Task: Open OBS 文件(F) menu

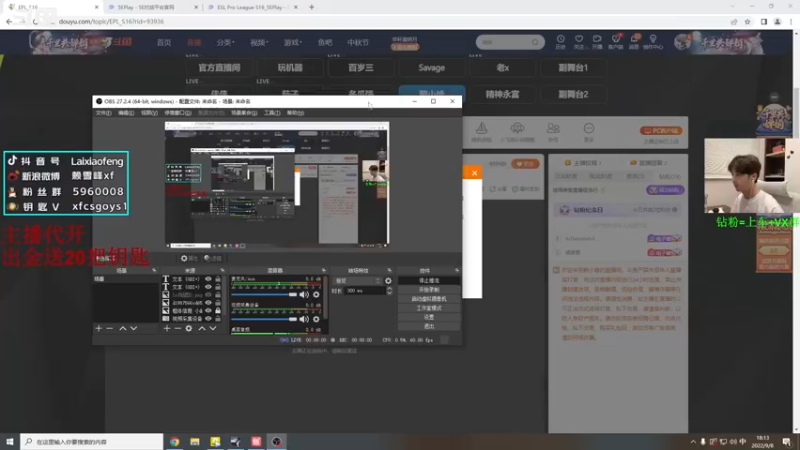Action: click(104, 113)
